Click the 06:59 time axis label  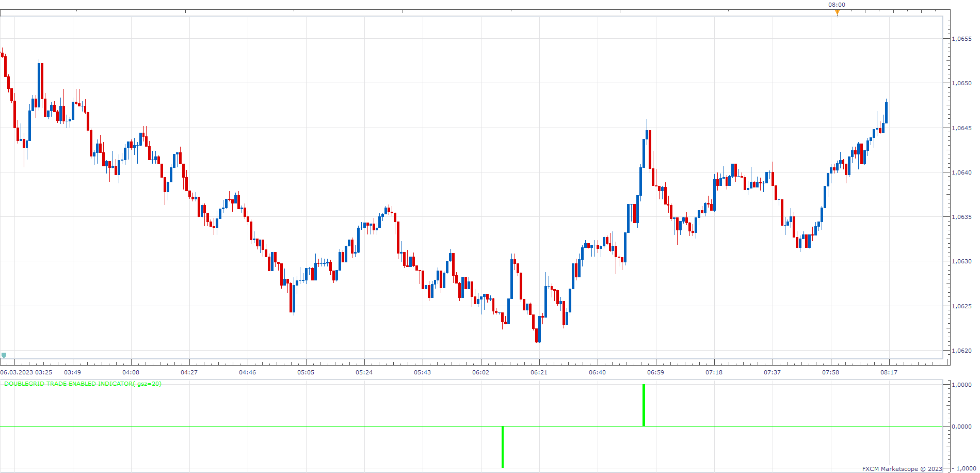(655, 372)
